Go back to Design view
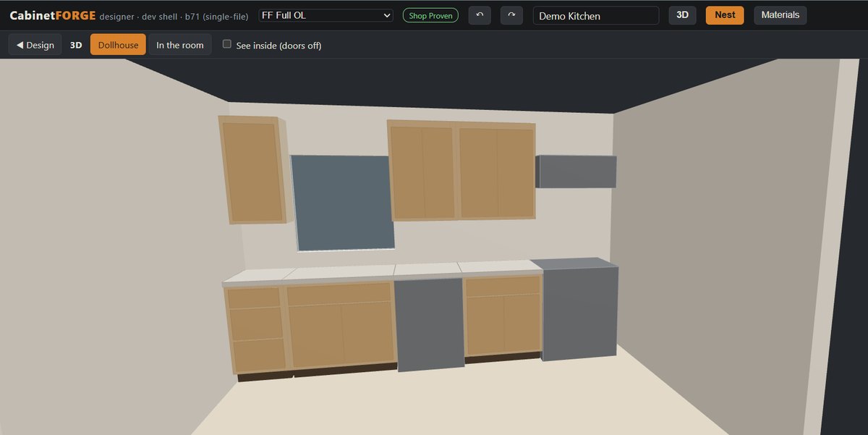The height and width of the screenshot is (435, 868). 35,45
